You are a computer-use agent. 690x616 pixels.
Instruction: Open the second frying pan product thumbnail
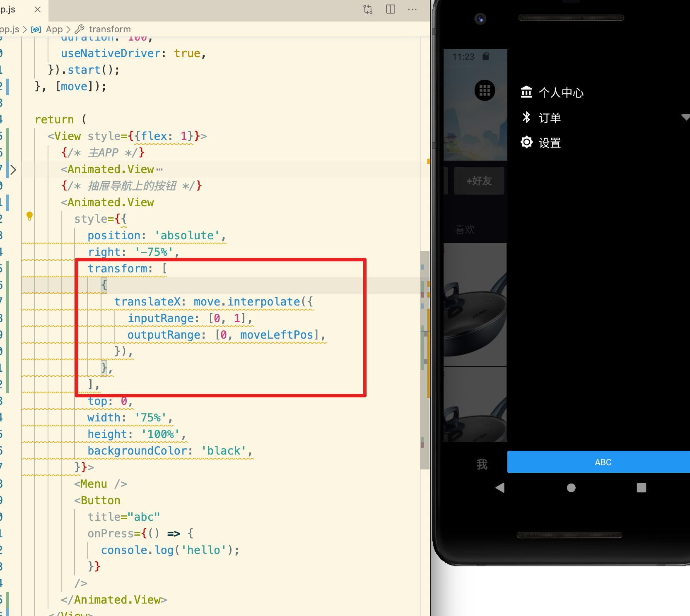tap(475, 404)
